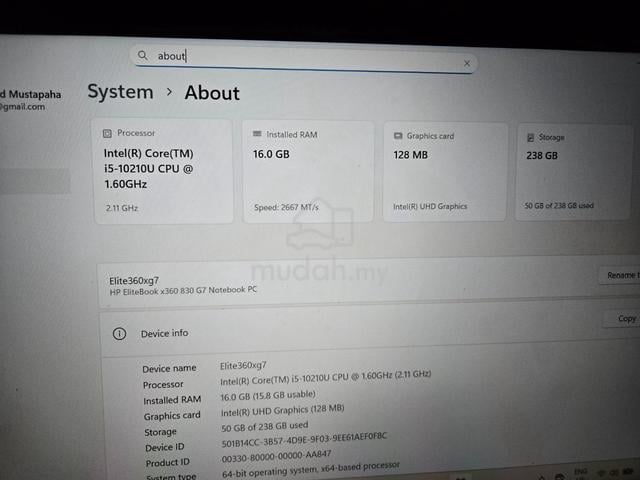Click the highlighted sidebar navigation item
Viewport: 640px width, 480px height.
click(35, 181)
